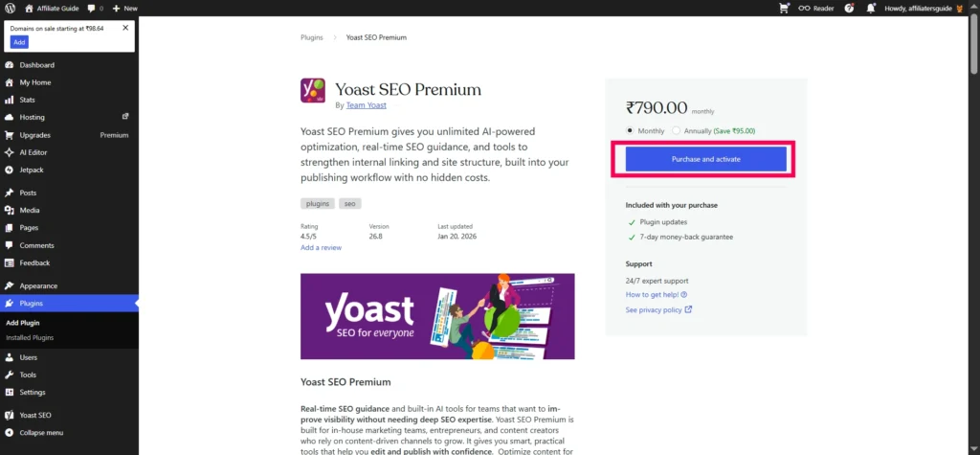Select the Monthly billing option
The height and width of the screenshot is (455, 980).
pyautogui.click(x=630, y=130)
